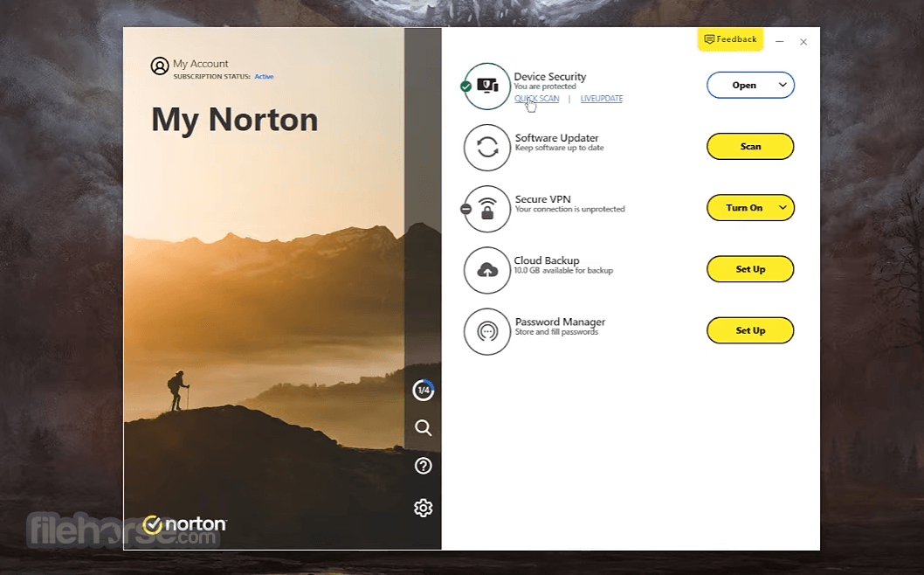Click the Secure VPN title

coord(542,198)
